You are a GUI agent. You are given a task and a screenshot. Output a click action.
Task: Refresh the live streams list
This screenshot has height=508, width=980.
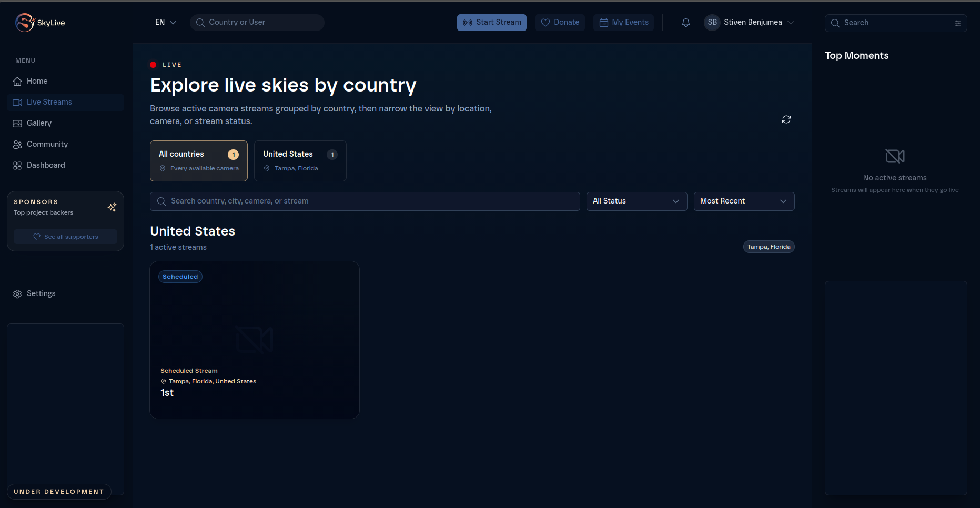coord(786,119)
